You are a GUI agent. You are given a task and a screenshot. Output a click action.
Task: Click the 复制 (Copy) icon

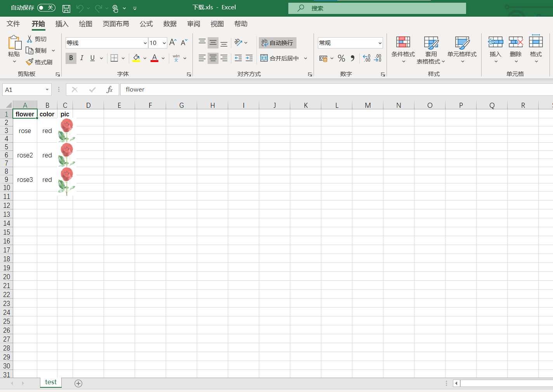(39, 50)
